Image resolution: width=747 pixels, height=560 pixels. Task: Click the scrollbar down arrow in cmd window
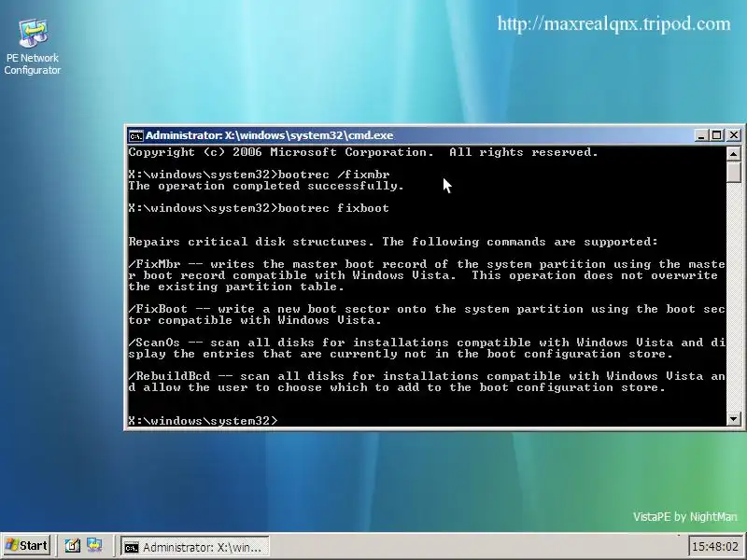point(734,419)
